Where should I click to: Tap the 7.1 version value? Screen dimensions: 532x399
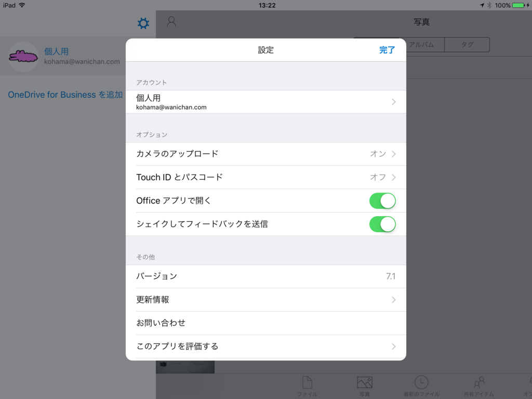coord(391,276)
